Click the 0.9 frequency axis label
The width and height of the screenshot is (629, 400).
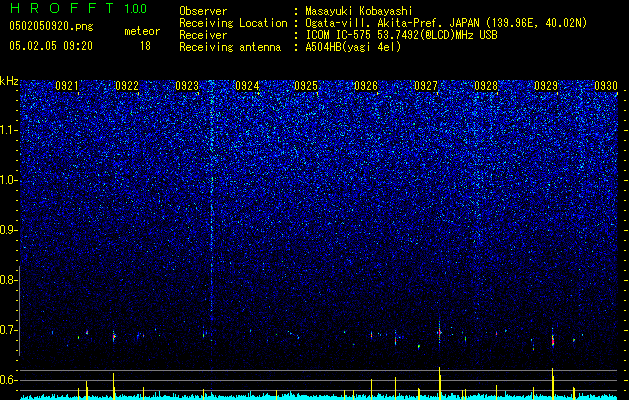point(7,230)
